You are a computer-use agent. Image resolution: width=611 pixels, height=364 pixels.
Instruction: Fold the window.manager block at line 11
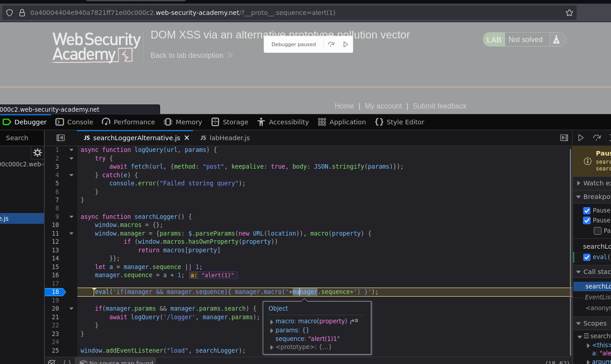[x=71, y=233]
